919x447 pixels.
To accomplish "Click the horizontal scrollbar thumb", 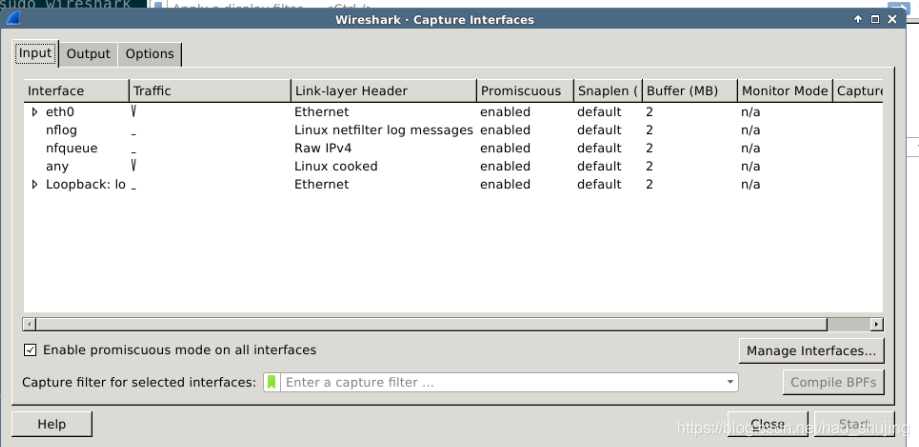I will [431, 324].
